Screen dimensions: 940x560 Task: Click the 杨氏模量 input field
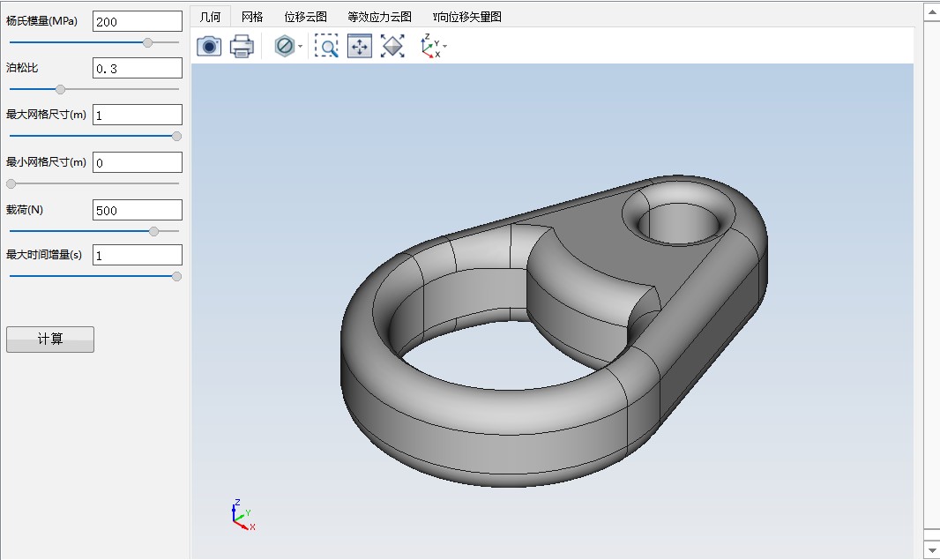[138, 21]
